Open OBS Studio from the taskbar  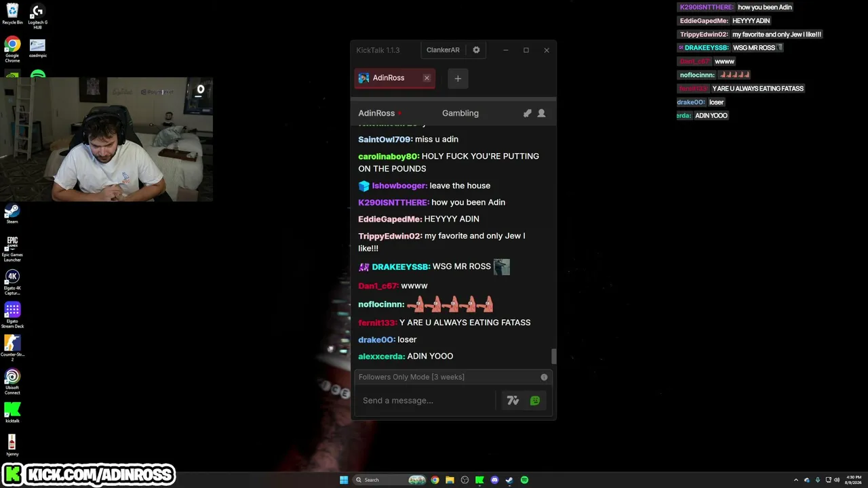point(465,480)
